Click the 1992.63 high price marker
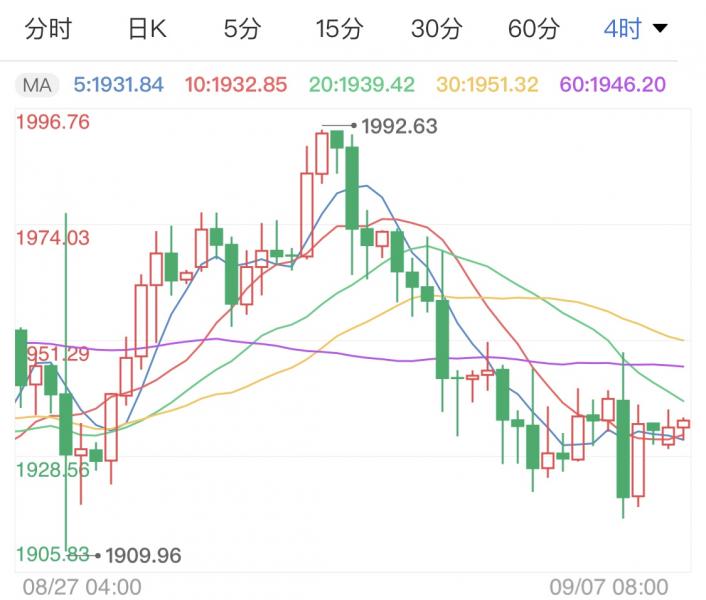Screen dimensions: 706x600 tap(398, 127)
